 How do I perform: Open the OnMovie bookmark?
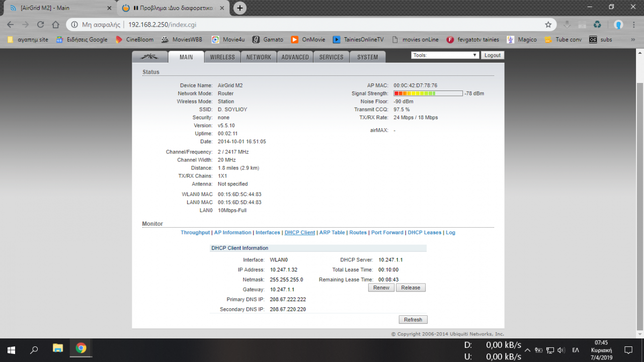(307, 39)
